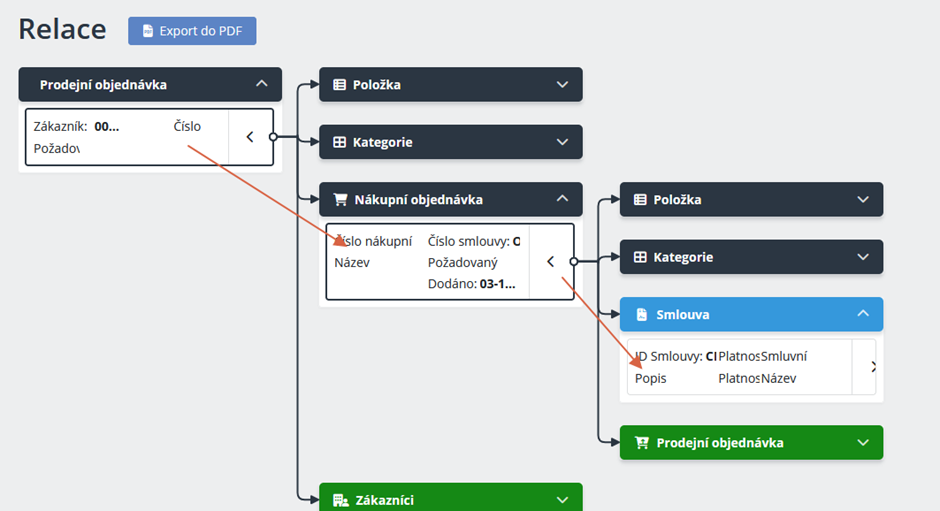This screenshot has width=940, height=511.
Task: Click the list icon of right-side Položka
Action: tap(640, 199)
